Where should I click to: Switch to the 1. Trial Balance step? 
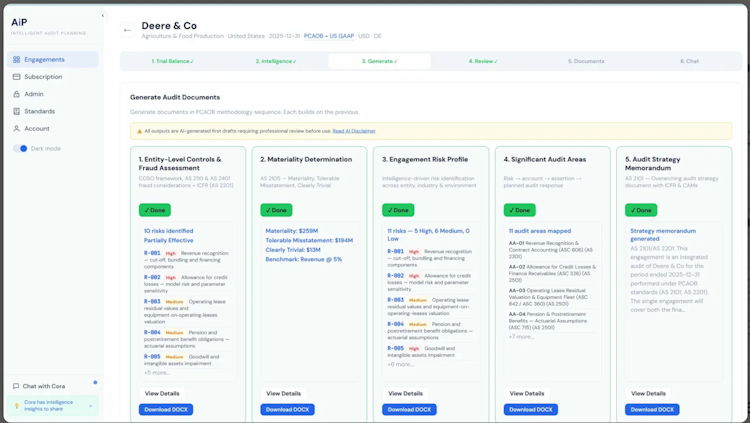pyautogui.click(x=173, y=61)
